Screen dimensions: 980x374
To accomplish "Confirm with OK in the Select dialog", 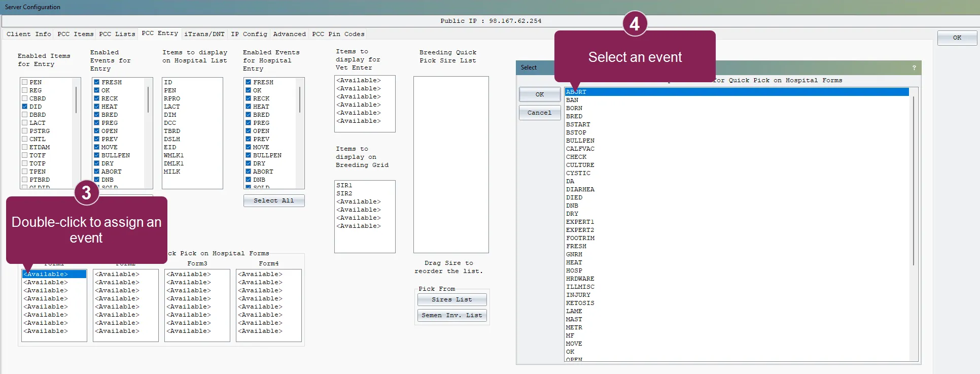I will (540, 94).
